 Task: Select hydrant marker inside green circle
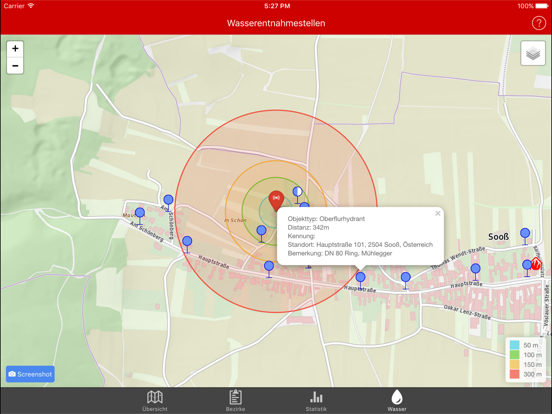[261, 234]
